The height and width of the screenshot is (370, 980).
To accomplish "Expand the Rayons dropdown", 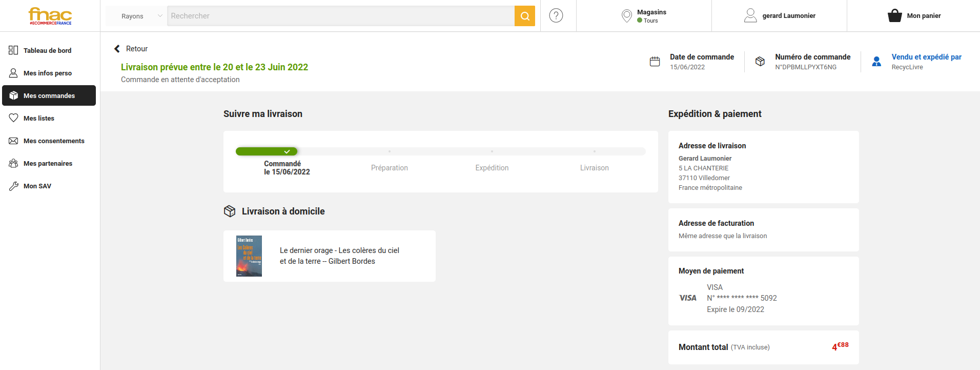I will (136, 16).
